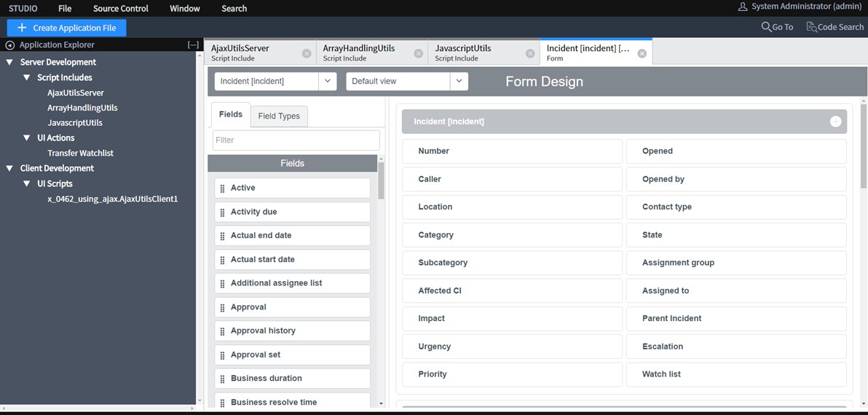Viewport: 868px width, 415px height.
Task: Click the explorer horizontal scrollbar
Action: coord(98,408)
